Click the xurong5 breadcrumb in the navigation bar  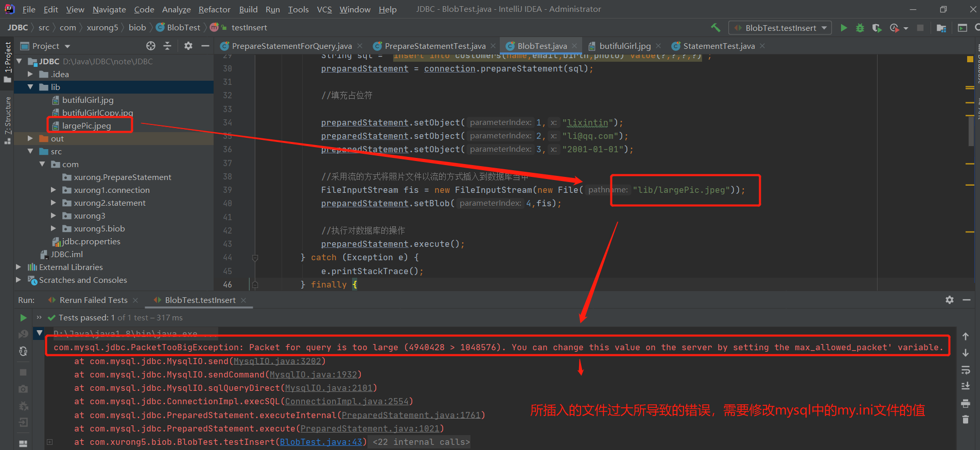[102, 27]
